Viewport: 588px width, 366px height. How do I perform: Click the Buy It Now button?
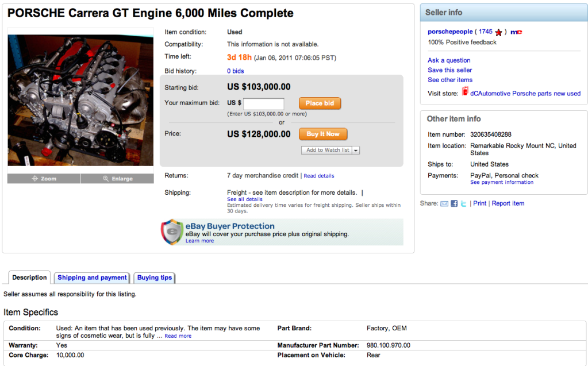323,134
